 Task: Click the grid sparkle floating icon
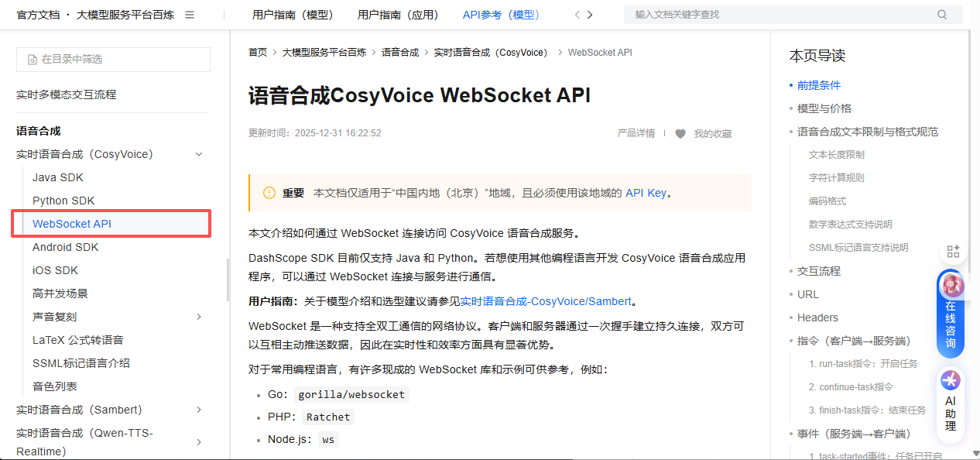(953, 251)
